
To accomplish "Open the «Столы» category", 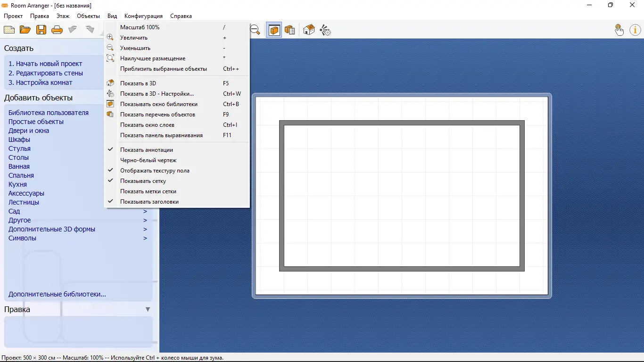I will (x=18, y=157).
